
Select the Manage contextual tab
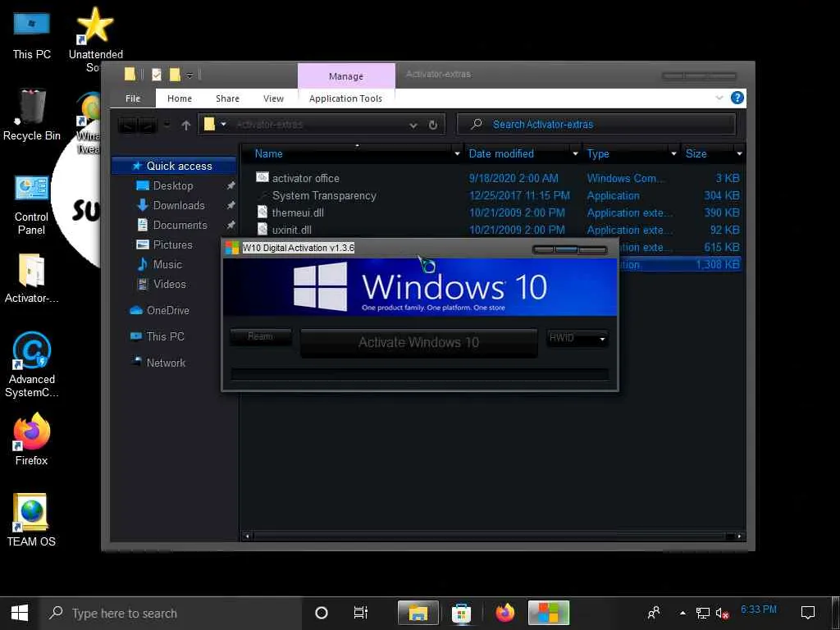pos(346,76)
